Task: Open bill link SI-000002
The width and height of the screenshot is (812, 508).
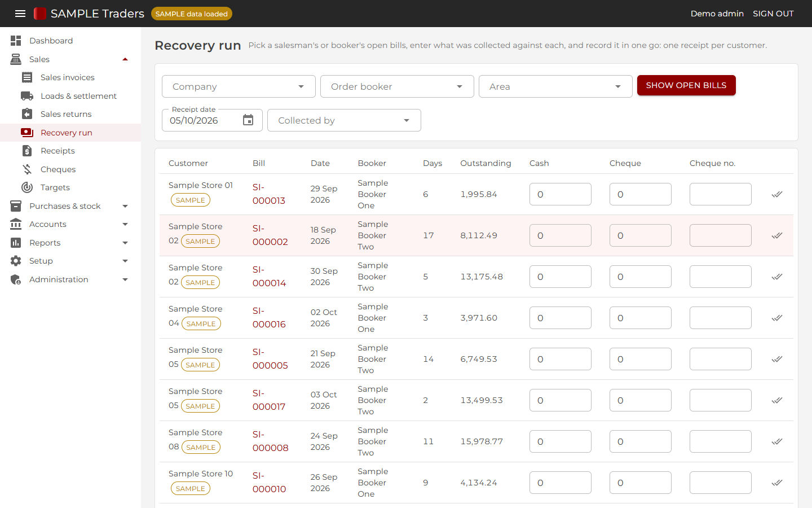Action: point(270,235)
